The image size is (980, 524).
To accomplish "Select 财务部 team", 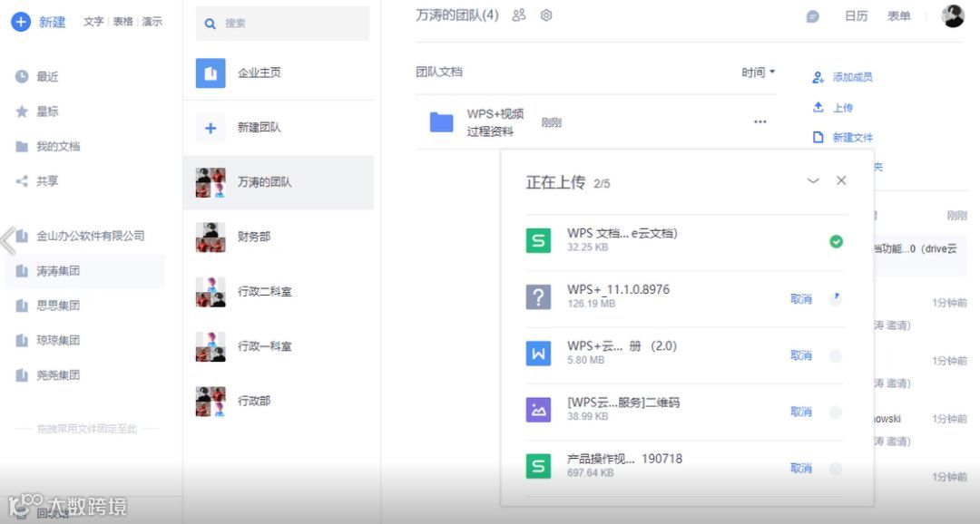I will point(279,238).
